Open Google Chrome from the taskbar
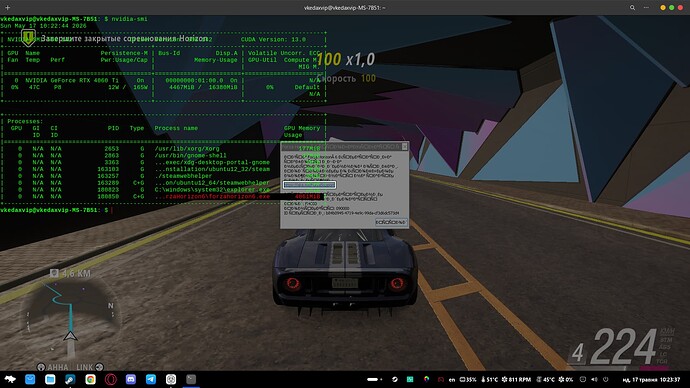Image resolution: width=690 pixels, height=388 pixels. (90, 379)
